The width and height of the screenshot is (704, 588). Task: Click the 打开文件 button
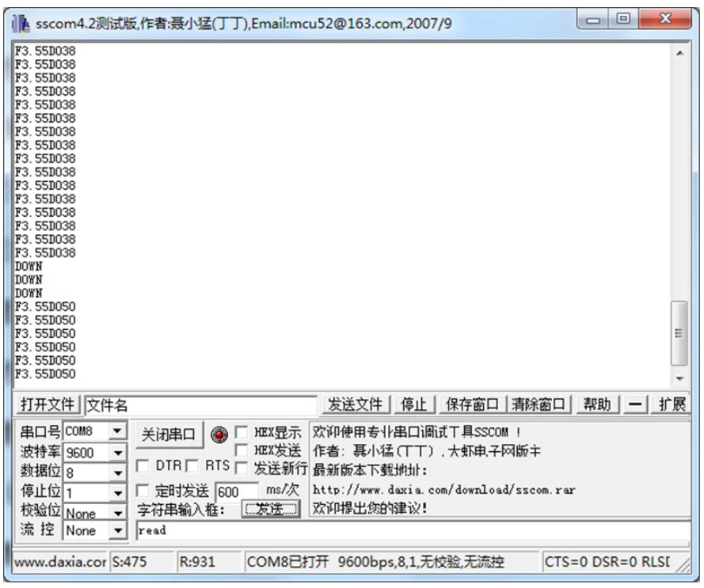click(x=48, y=404)
